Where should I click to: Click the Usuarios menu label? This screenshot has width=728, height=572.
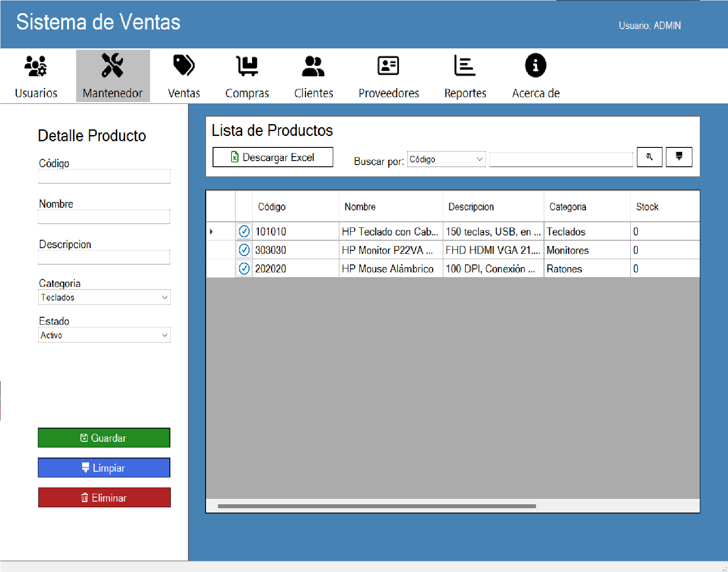tap(36, 93)
